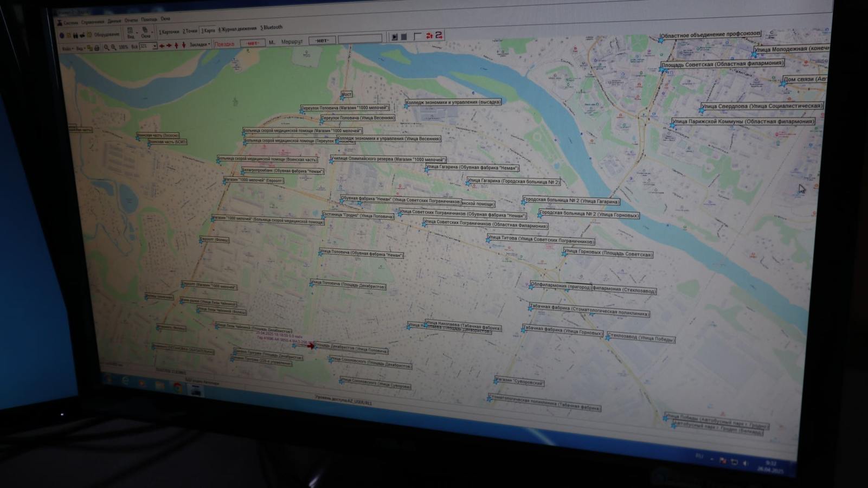This screenshot has width=868, height=488.
Task: Open the Вид toolbar dropdown with the layout icon
Action: coord(131,33)
